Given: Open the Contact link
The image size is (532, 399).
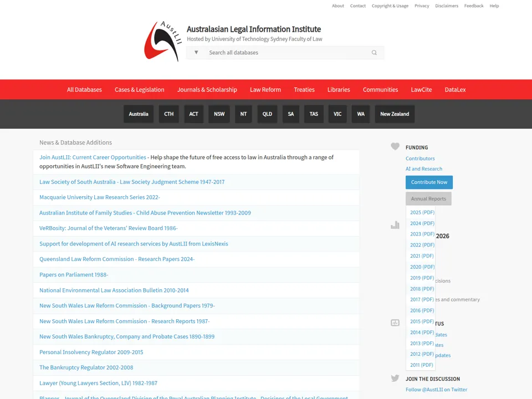Looking at the screenshot, I should [x=357, y=6].
